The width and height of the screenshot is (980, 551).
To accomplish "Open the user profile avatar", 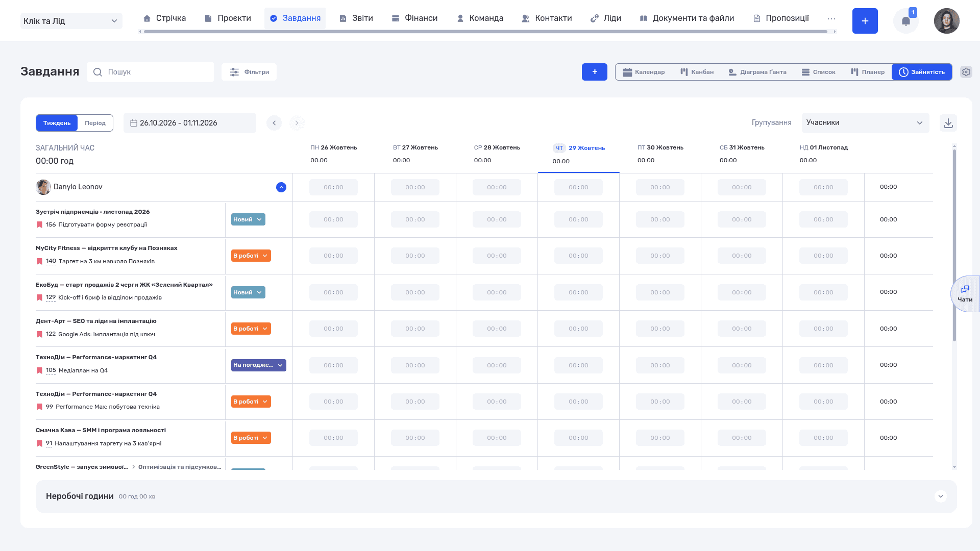I will coord(947,21).
